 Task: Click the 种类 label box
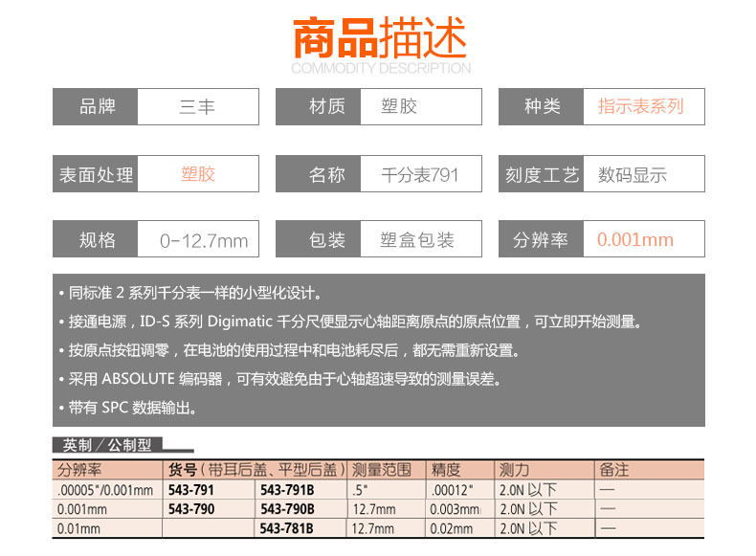(x=542, y=106)
